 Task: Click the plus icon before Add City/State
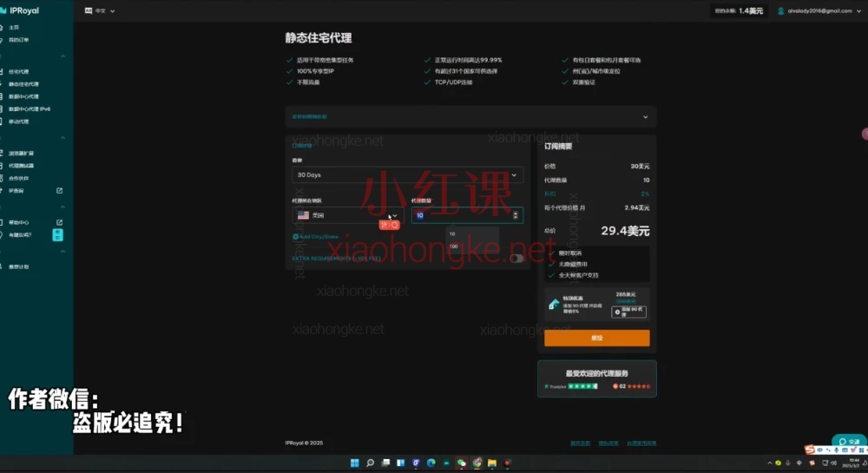click(x=295, y=237)
